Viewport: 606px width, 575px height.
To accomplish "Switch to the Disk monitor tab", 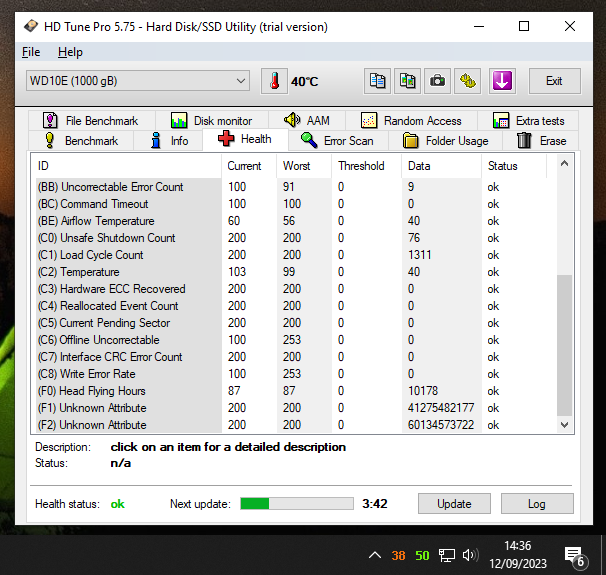I will point(212,121).
